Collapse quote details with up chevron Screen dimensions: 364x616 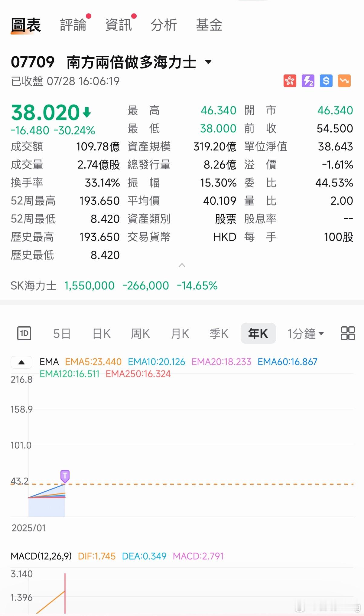click(182, 265)
